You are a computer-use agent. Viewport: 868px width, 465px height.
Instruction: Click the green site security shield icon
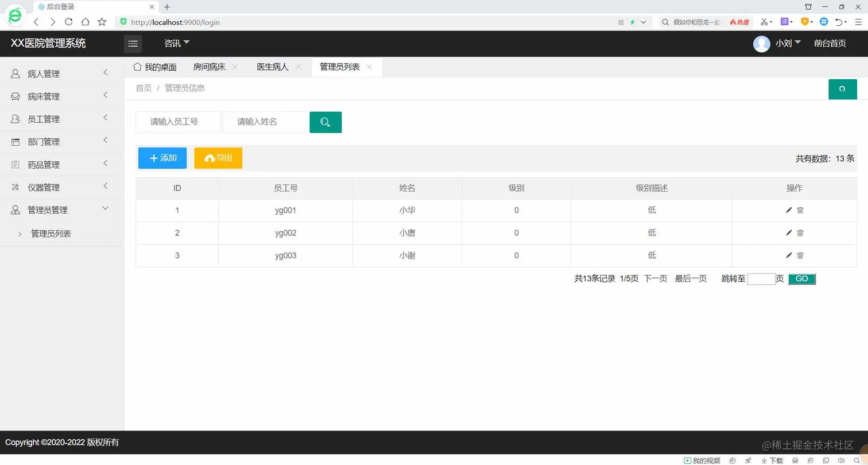[123, 22]
